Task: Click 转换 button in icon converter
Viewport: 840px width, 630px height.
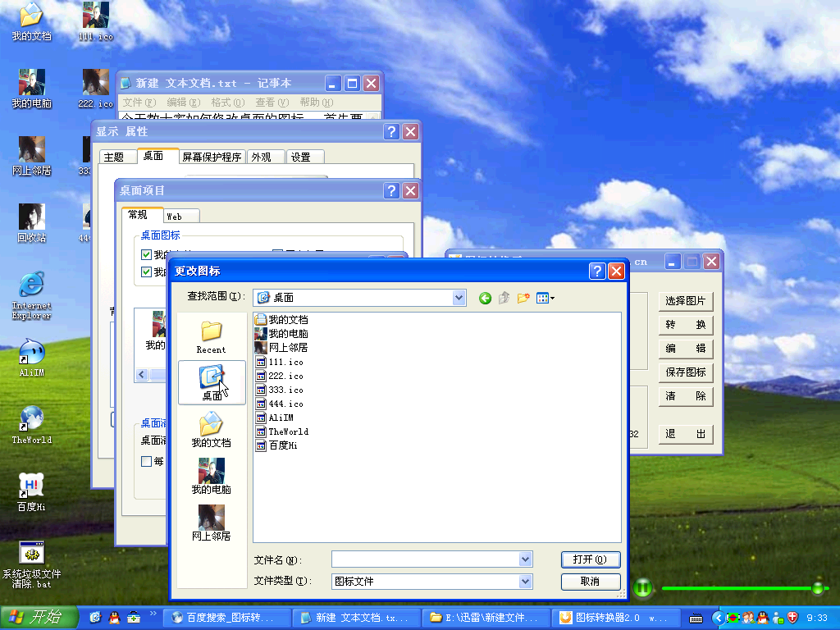Action: pos(686,325)
